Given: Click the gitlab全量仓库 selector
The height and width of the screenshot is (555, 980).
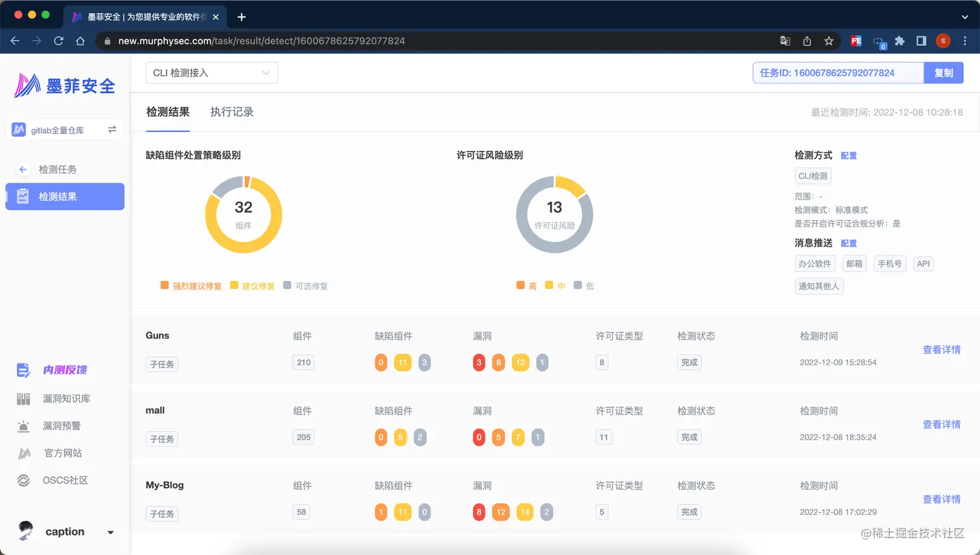Looking at the screenshot, I should coord(65,130).
